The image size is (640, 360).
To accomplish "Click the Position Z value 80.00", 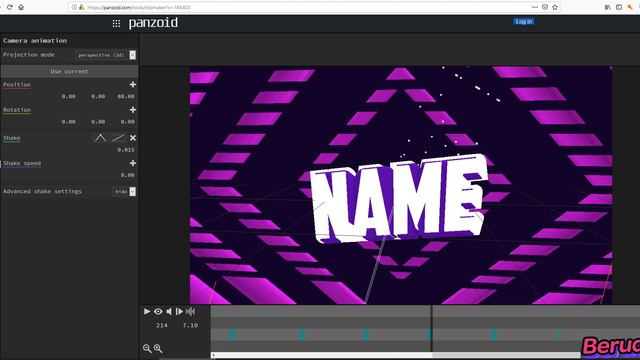I will coord(126,97).
